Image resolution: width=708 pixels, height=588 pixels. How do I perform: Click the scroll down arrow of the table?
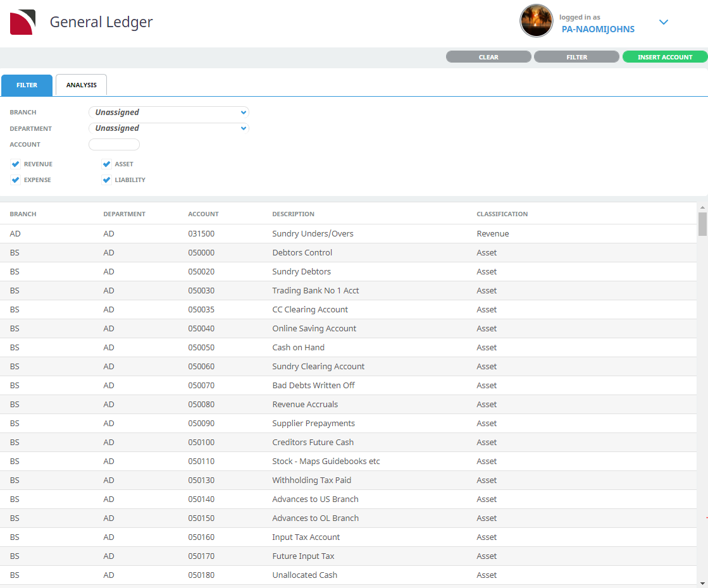(702, 582)
